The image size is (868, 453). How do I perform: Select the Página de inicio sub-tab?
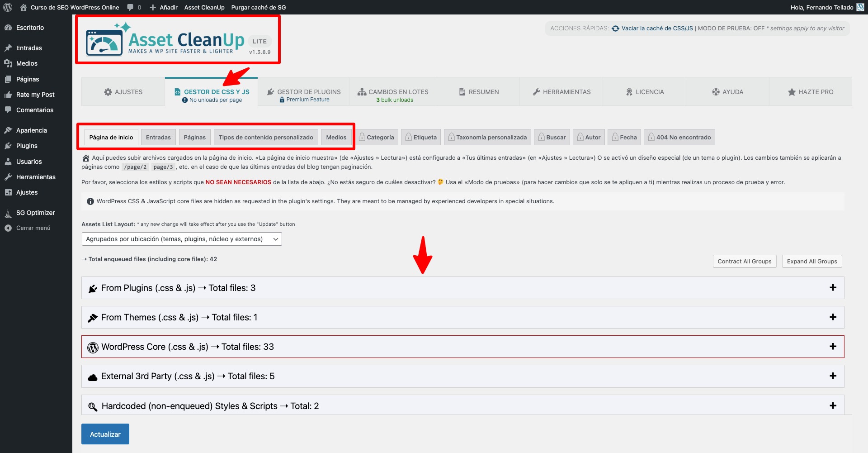tap(111, 137)
